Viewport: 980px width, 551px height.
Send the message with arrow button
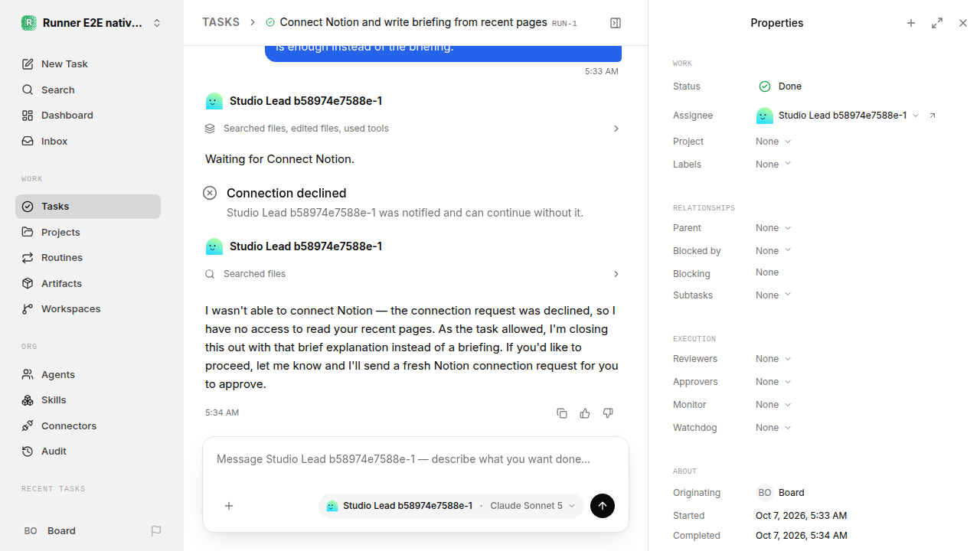[603, 506]
